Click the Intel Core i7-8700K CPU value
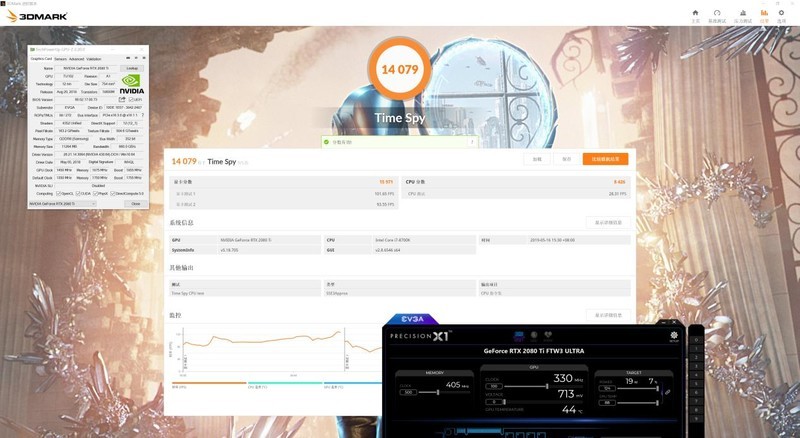The width and height of the screenshot is (800, 438). 392,240
